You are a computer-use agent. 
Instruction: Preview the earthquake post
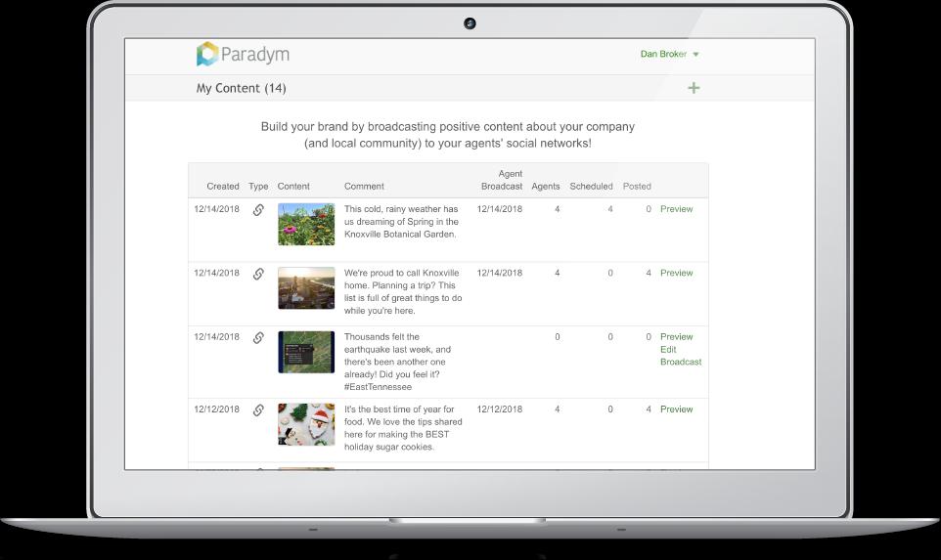pyautogui.click(x=676, y=336)
